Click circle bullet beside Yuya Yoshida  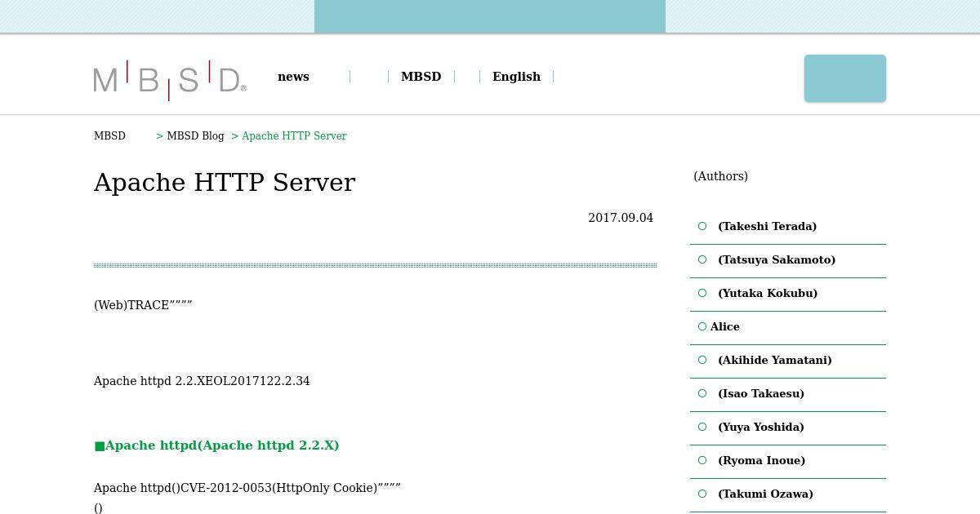pyautogui.click(x=702, y=427)
